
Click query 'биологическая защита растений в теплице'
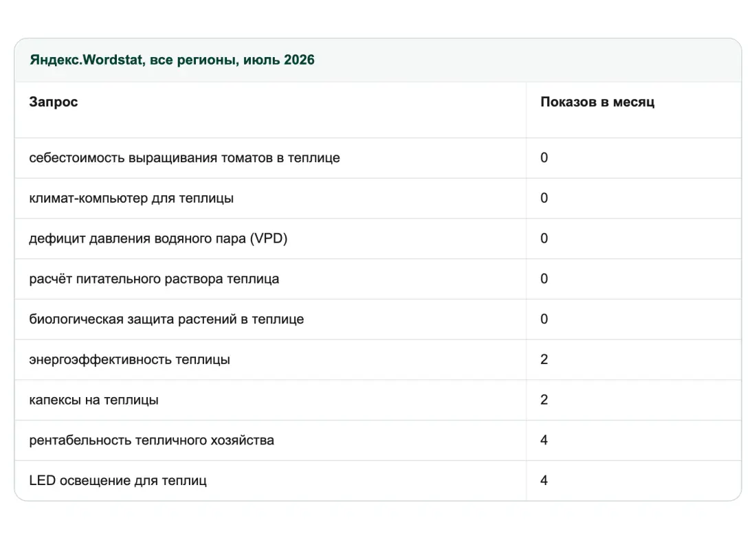pyautogui.click(x=166, y=319)
